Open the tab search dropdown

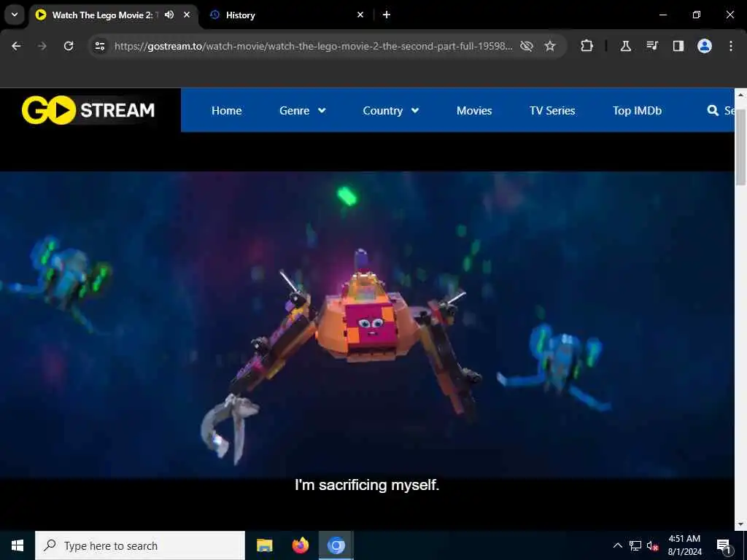coord(15,15)
